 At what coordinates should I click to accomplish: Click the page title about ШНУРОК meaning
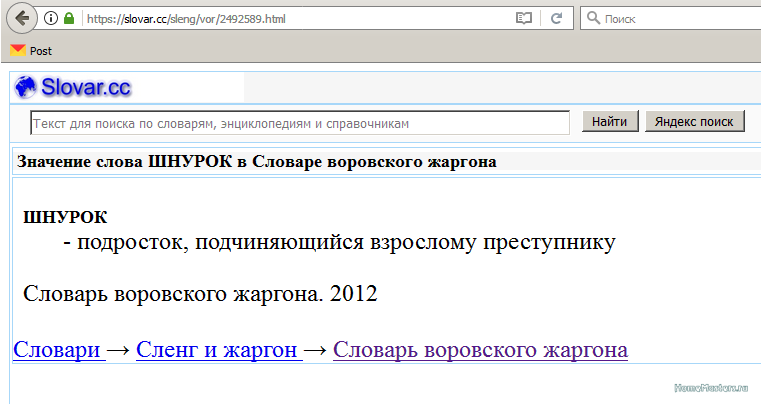(257, 161)
